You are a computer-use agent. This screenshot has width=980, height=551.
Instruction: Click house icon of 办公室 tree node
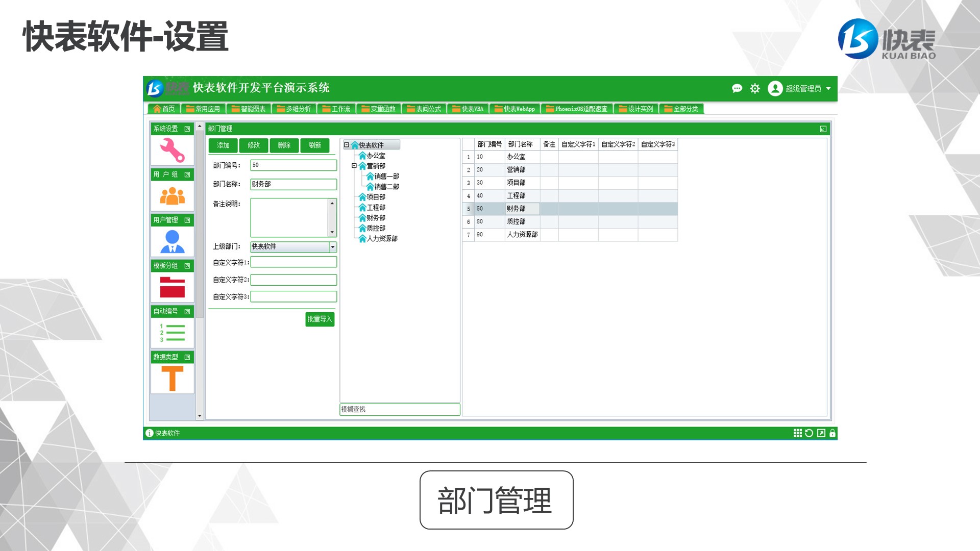click(362, 156)
